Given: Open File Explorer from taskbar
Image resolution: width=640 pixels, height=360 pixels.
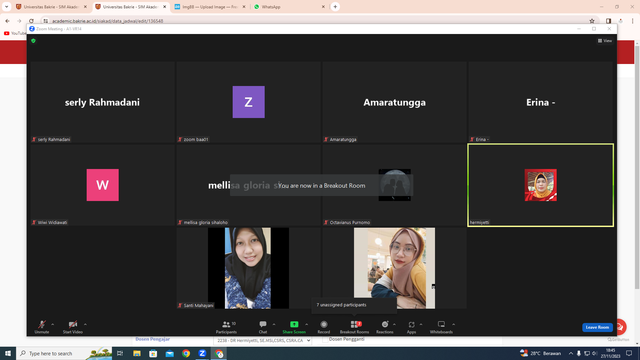Looking at the screenshot, I should pyautogui.click(x=137, y=353).
